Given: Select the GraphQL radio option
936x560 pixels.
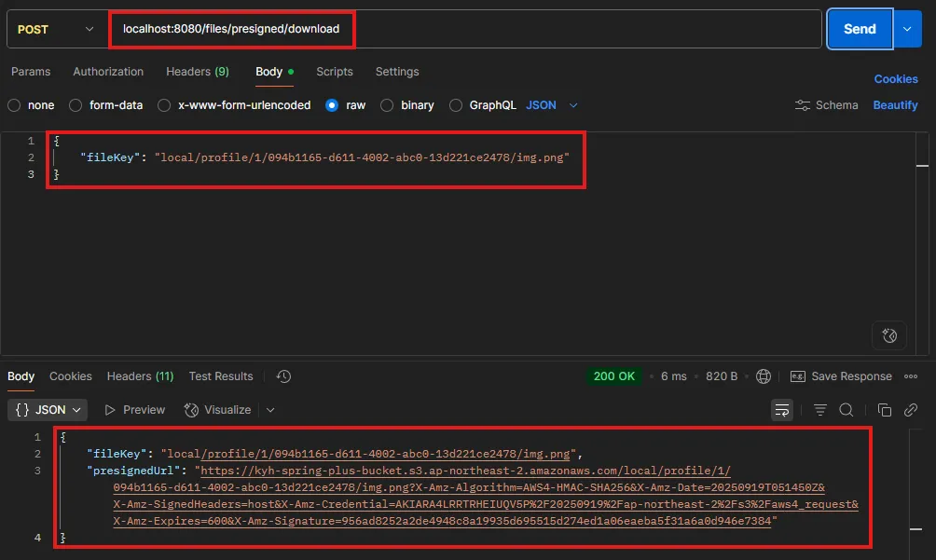Looking at the screenshot, I should click(456, 105).
